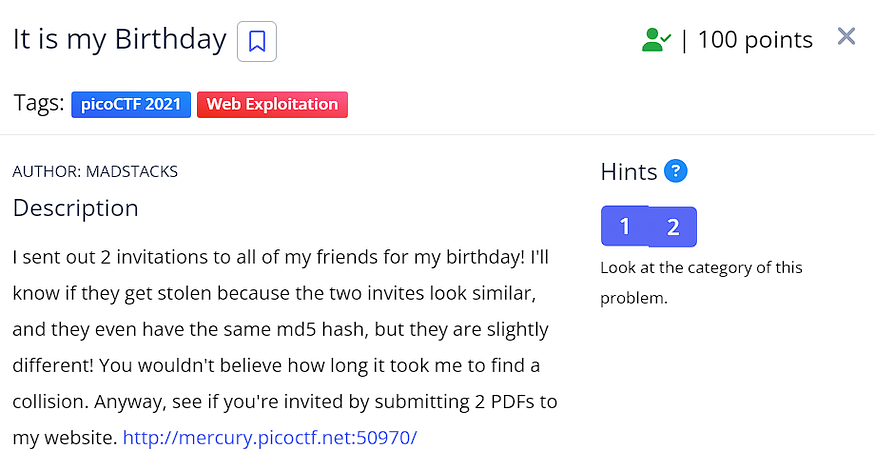Click the Tags: label
This screenshot has width=875, height=454.
tap(38, 103)
